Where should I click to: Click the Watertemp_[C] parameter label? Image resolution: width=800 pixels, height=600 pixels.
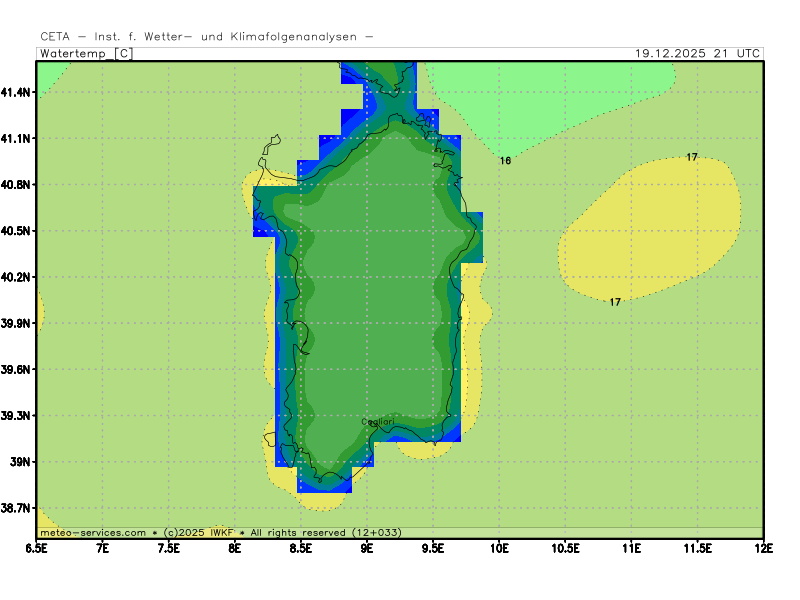click(86, 54)
